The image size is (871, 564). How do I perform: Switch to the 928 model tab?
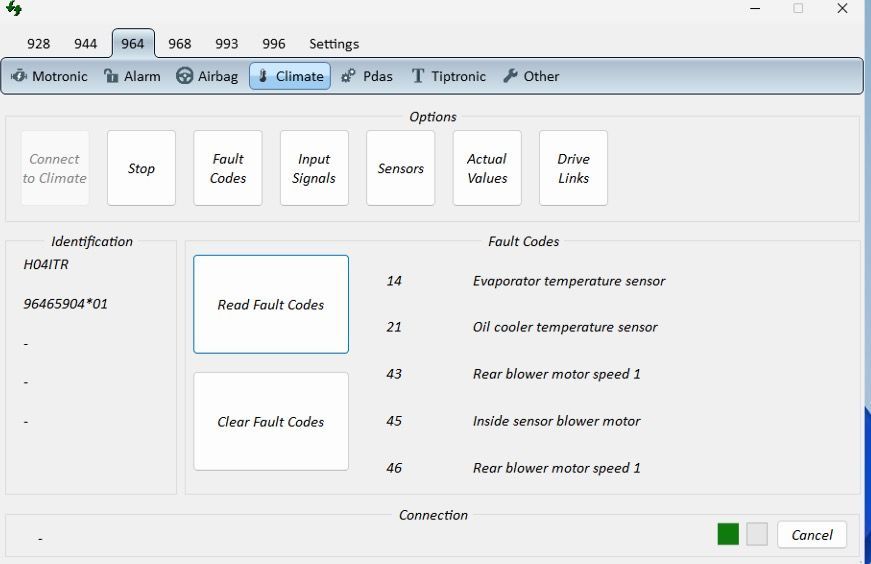(x=39, y=44)
